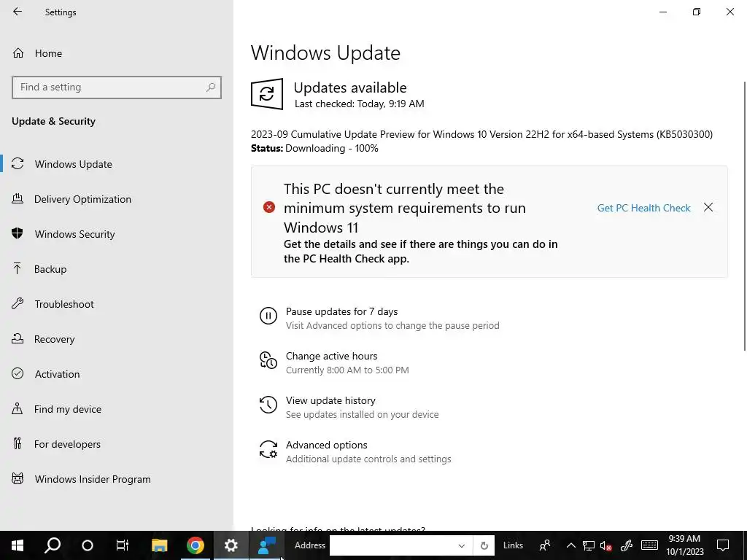Open Google Chrome from taskbar

tap(196, 545)
